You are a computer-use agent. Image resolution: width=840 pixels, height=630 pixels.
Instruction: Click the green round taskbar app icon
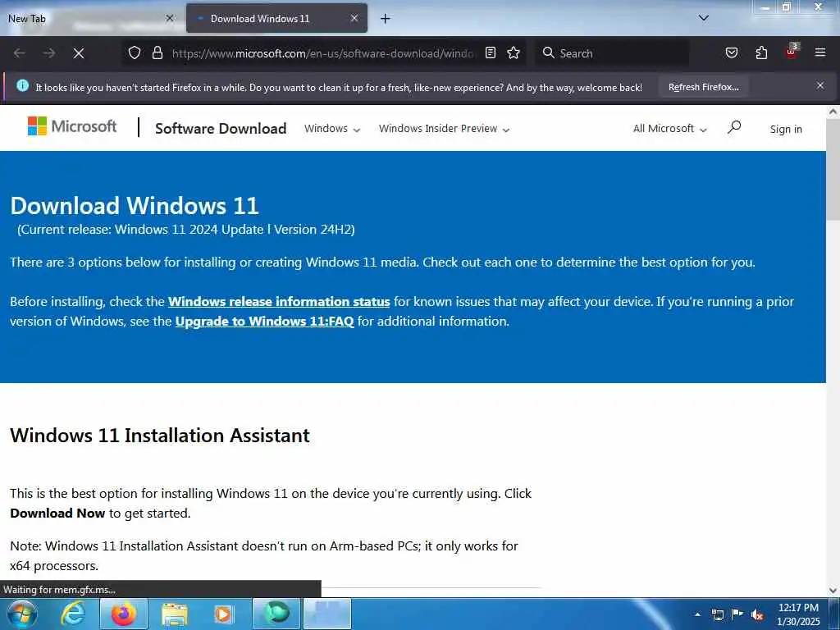tap(276, 614)
